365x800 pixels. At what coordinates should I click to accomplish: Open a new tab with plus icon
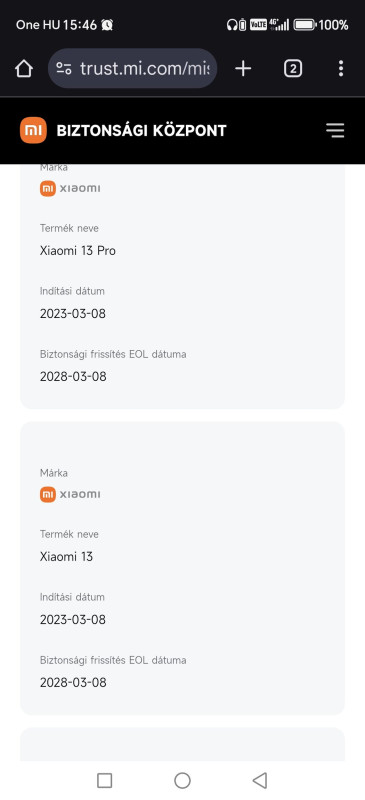point(243,68)
